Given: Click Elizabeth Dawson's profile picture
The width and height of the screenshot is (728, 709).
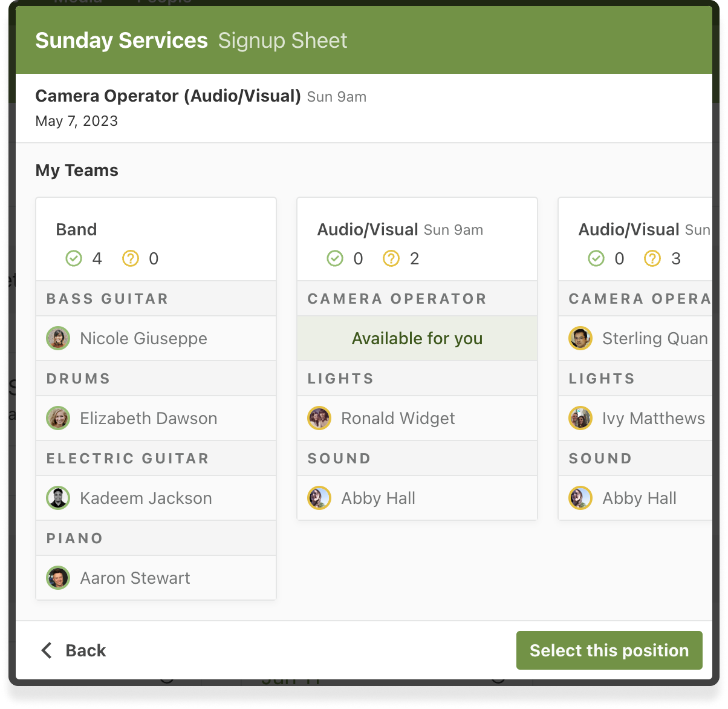Looking at the screenshot, I should click(x=58, y=419).
